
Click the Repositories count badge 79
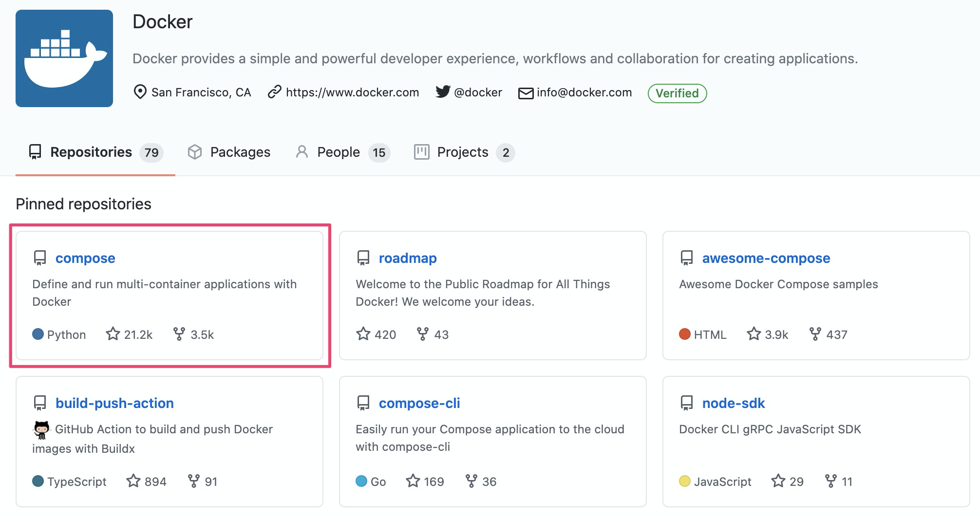151,153
